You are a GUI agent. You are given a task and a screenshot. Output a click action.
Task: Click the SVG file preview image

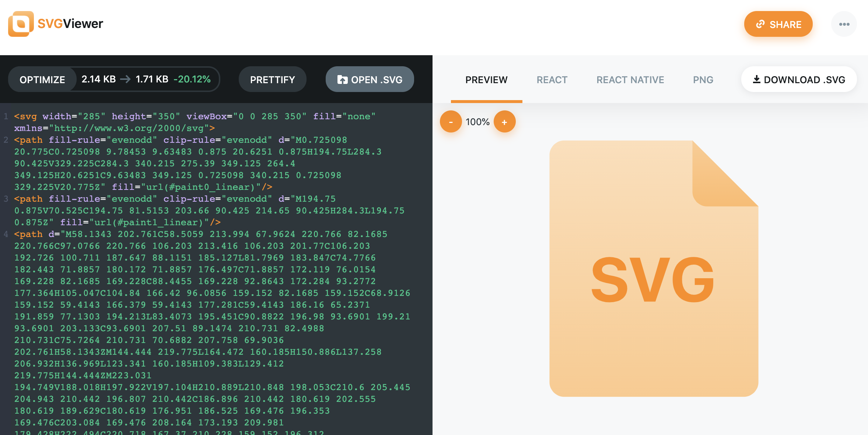click(x=654, y=269)
